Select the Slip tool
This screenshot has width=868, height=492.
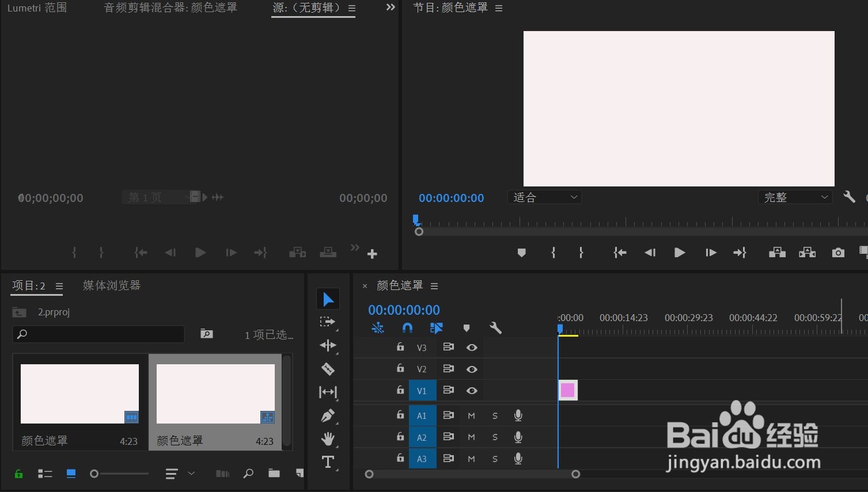[328, 392]
